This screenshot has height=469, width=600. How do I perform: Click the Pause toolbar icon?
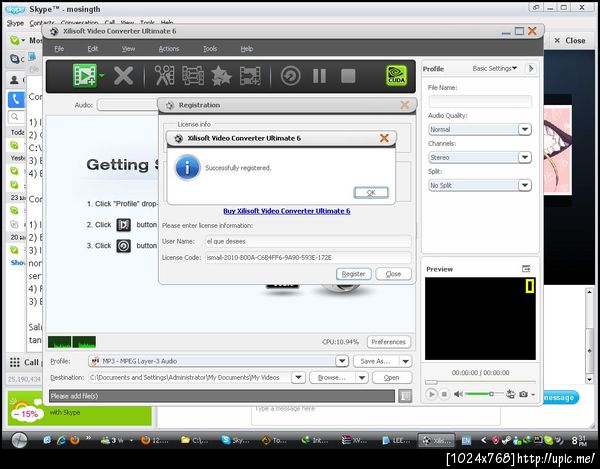[x=320, y=76]
